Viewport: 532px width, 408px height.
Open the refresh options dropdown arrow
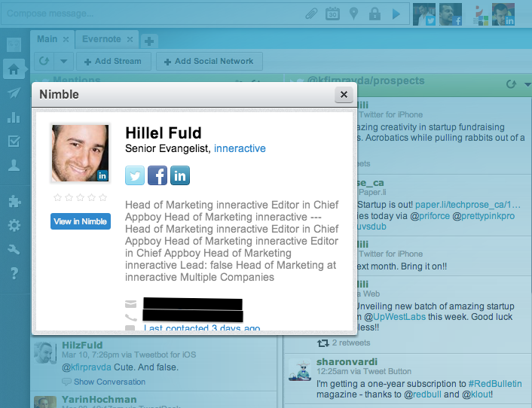pos(63,61)
